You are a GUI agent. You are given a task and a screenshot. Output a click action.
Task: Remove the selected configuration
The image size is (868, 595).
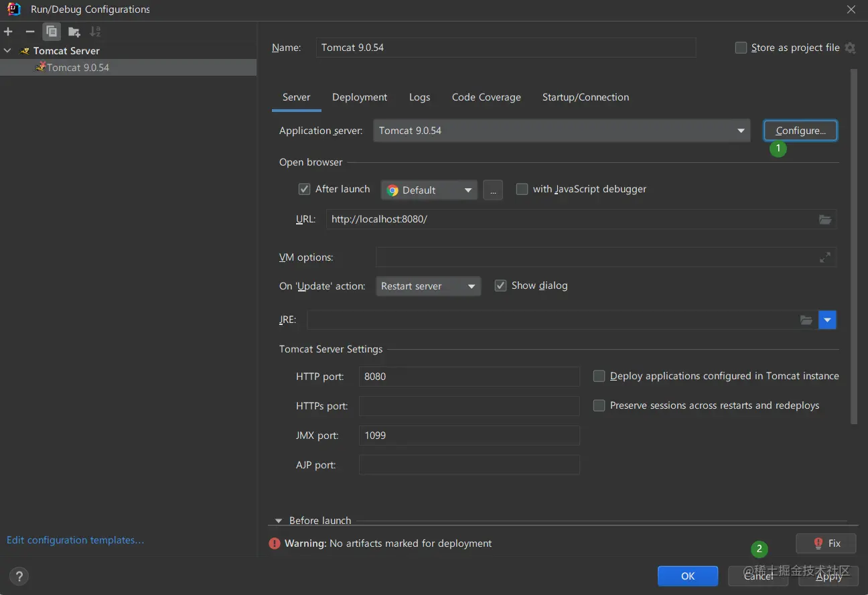click(x=29, y=31)
